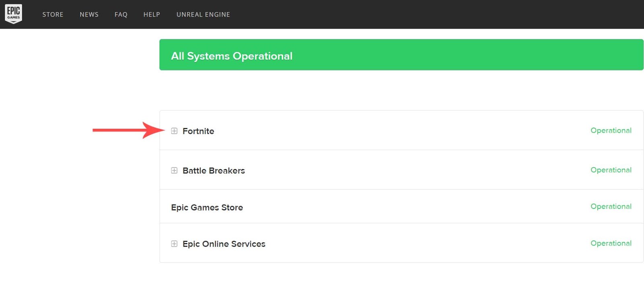The width and height of the screenshot is (644, 297).
Task: Click the Epic Games Store service name
Action: click(207, 207)
